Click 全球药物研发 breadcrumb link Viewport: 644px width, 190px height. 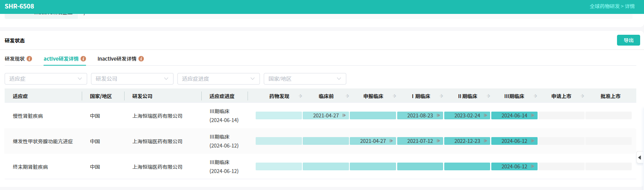coord(604,6)
